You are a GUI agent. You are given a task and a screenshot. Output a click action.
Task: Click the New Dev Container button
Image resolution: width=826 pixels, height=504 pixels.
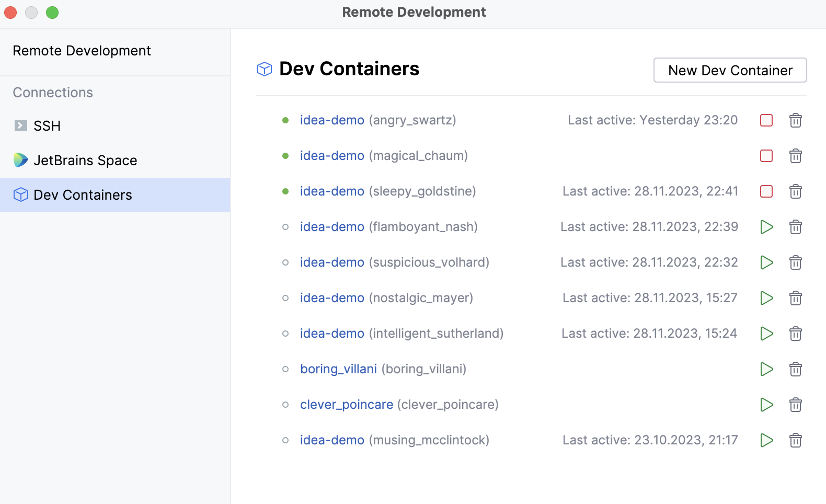tap(730, 70)
